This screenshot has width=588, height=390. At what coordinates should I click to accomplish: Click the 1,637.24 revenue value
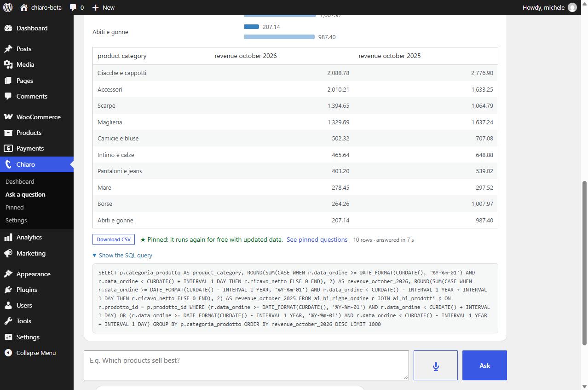pos(482,122)
